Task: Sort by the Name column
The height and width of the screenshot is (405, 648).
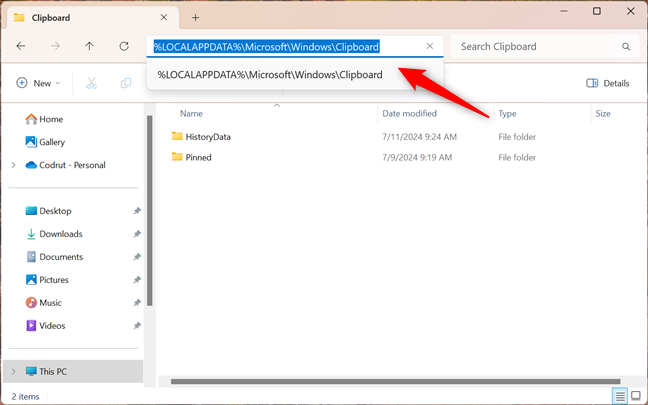Action: pos(191,114)
